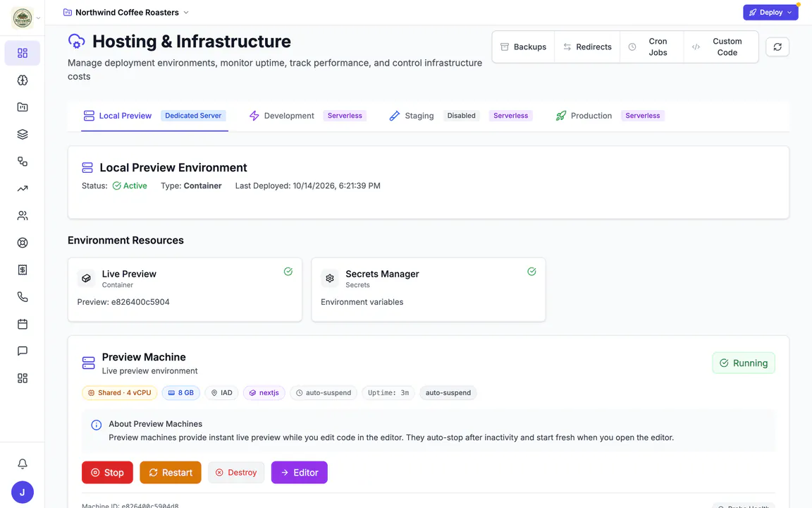Restart the preview machine
812x508 pixels.
tap(171, 472)
